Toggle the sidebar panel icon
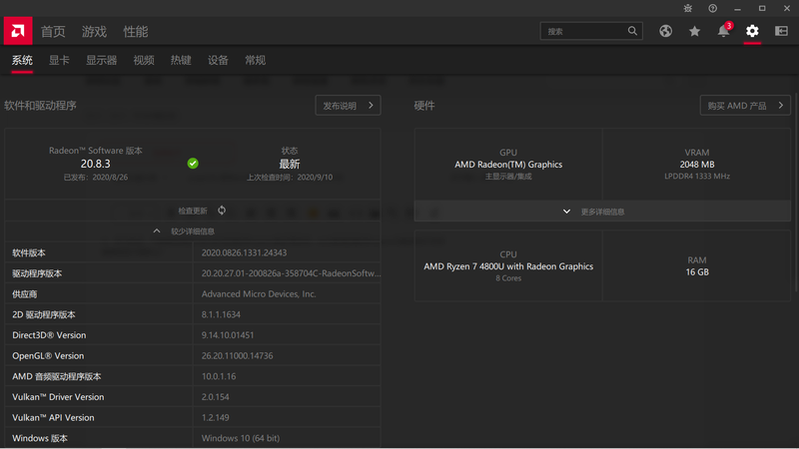The width and height of the screenshot is (799, 449). tap(781, 31)
